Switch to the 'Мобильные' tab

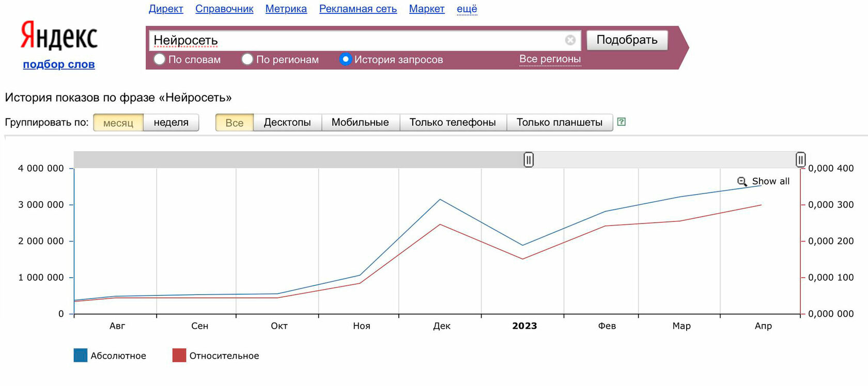(x=360, y=123)
